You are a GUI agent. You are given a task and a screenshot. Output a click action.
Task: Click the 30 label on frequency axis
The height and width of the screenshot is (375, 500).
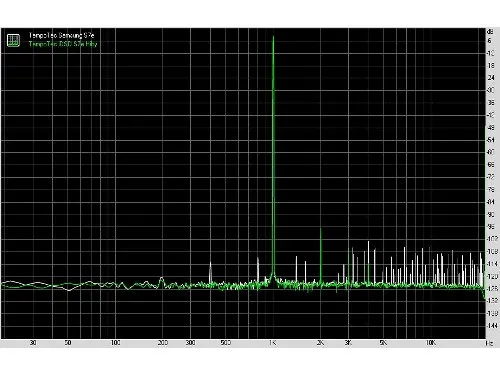[x=33, y=343]
